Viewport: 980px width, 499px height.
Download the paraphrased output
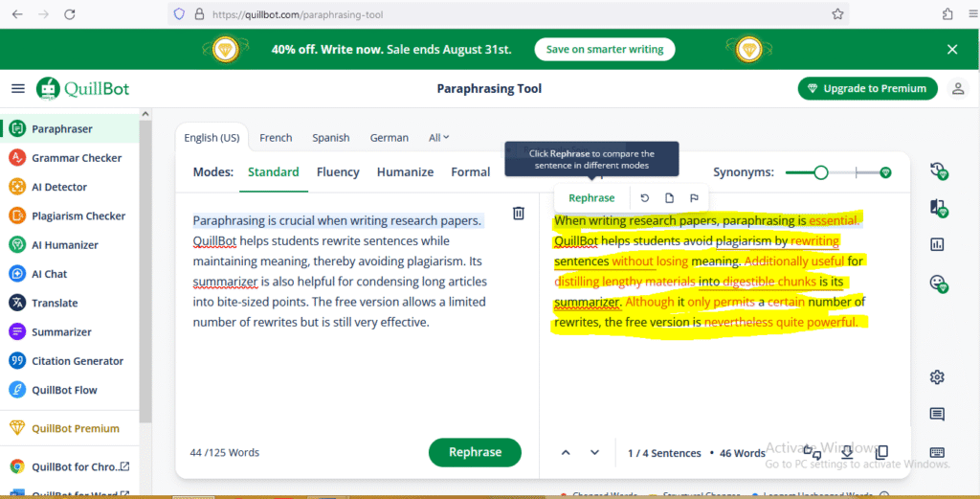pos(847,452)
